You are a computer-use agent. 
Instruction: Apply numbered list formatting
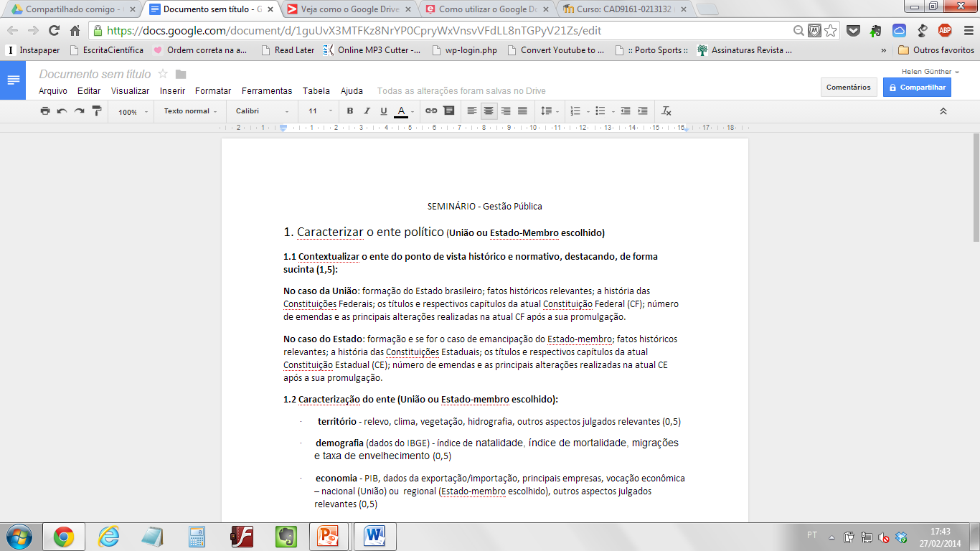click(x=575, y=111)
